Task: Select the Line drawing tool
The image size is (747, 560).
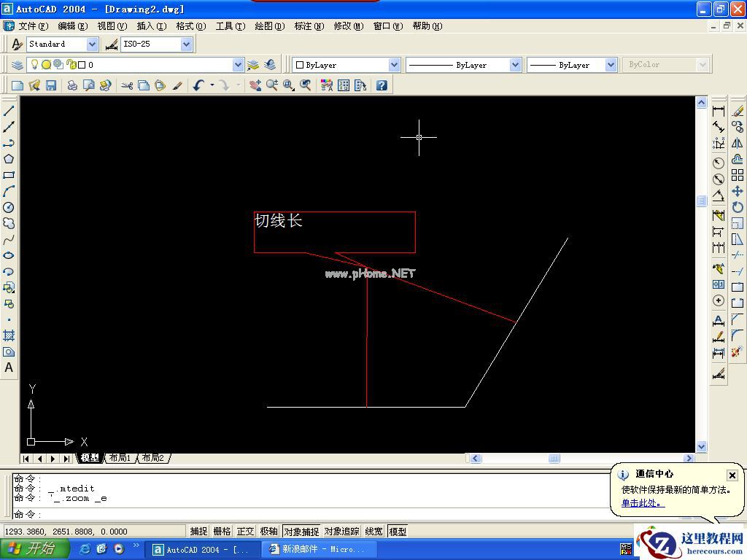Action: pyautogui.click(x=9, y=111)
